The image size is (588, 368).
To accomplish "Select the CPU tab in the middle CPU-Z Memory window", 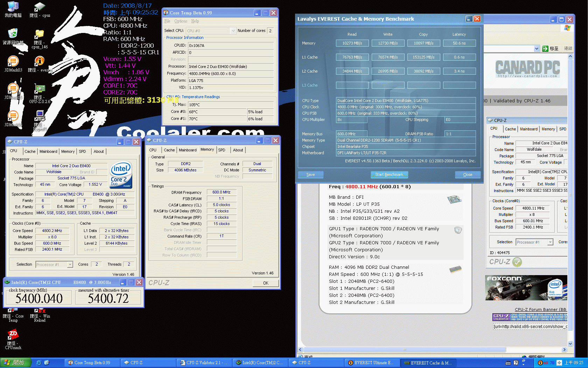I will coord(153,150).
